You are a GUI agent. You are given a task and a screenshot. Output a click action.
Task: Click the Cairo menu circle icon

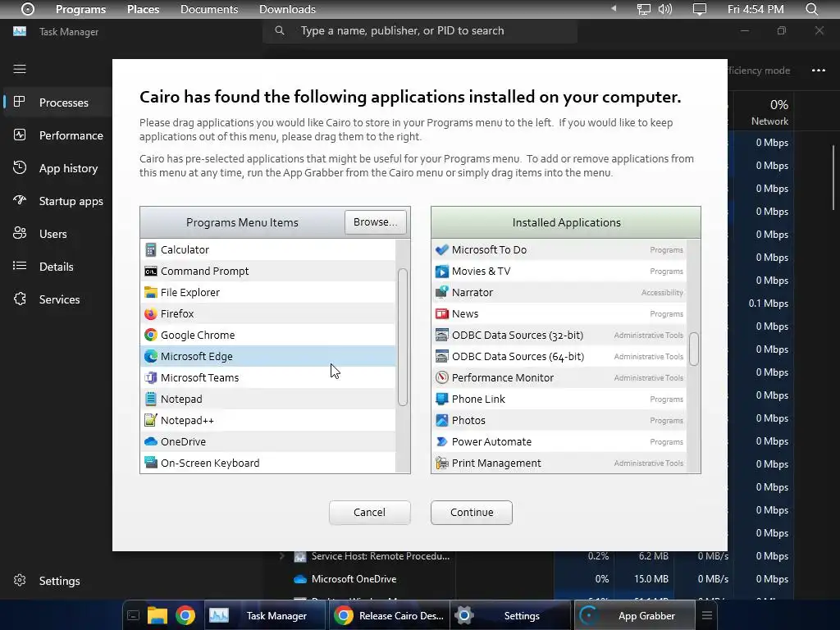28,9
